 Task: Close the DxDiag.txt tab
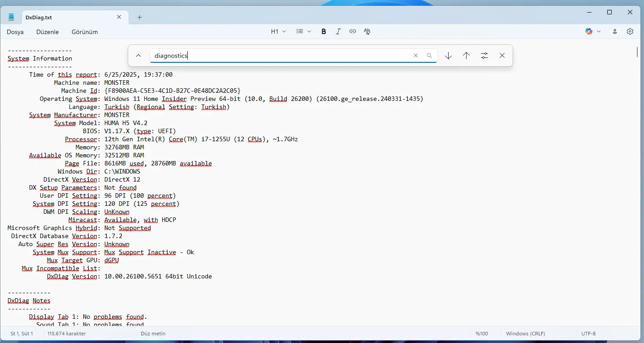(119, 17)
